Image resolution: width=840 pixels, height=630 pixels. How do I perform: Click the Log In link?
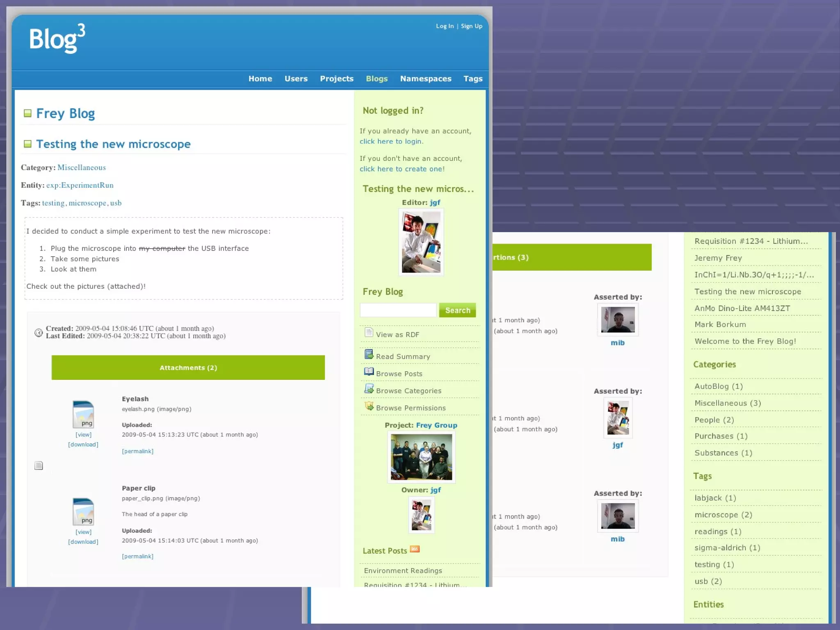click(445, 26)
